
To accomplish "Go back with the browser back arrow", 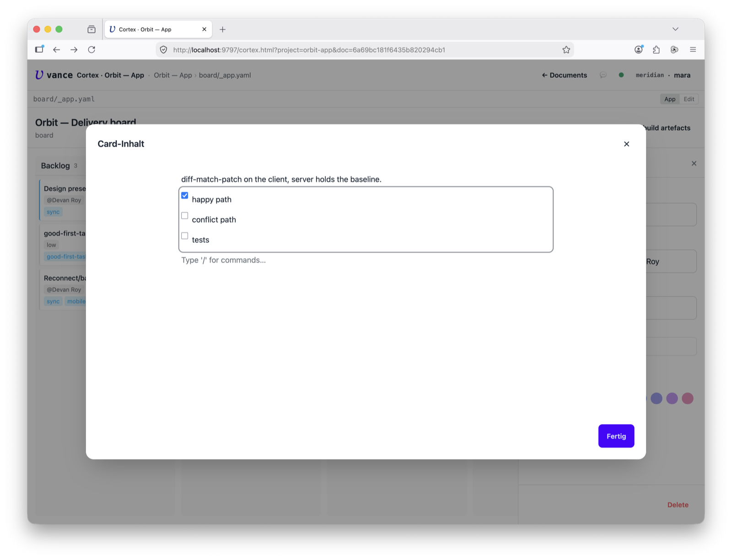I will click(56, 49).
